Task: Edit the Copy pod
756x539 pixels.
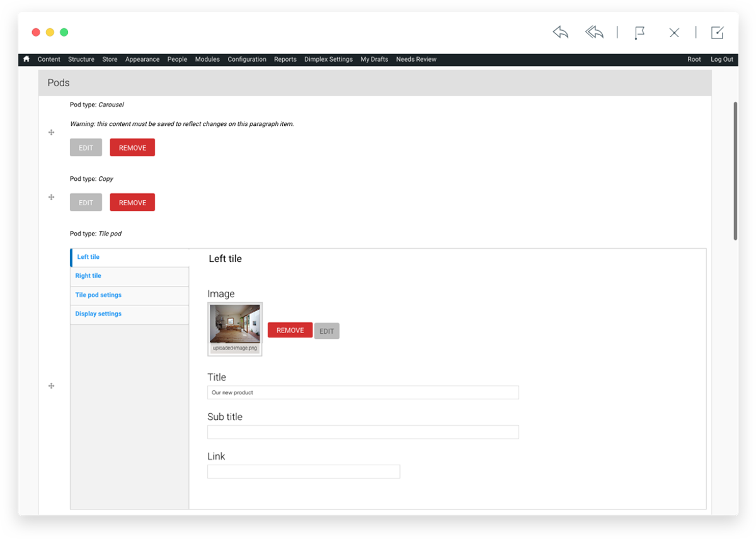Action: coord(86,203)
